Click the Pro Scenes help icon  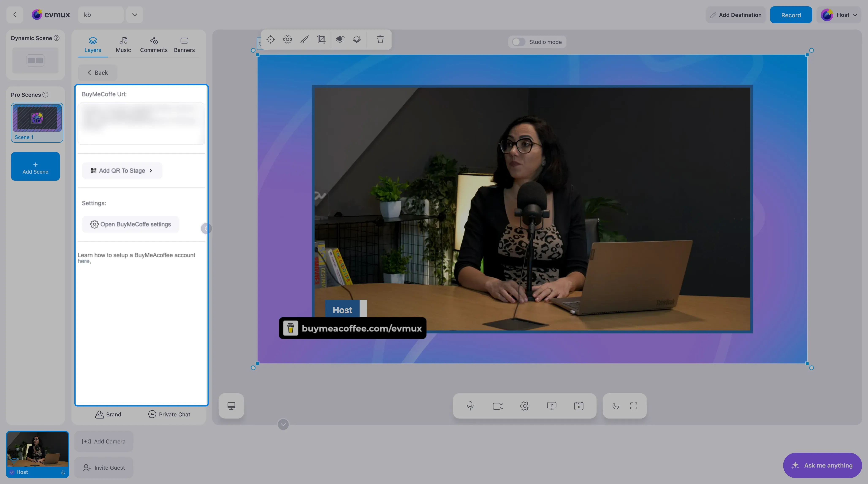coord(45,95)
